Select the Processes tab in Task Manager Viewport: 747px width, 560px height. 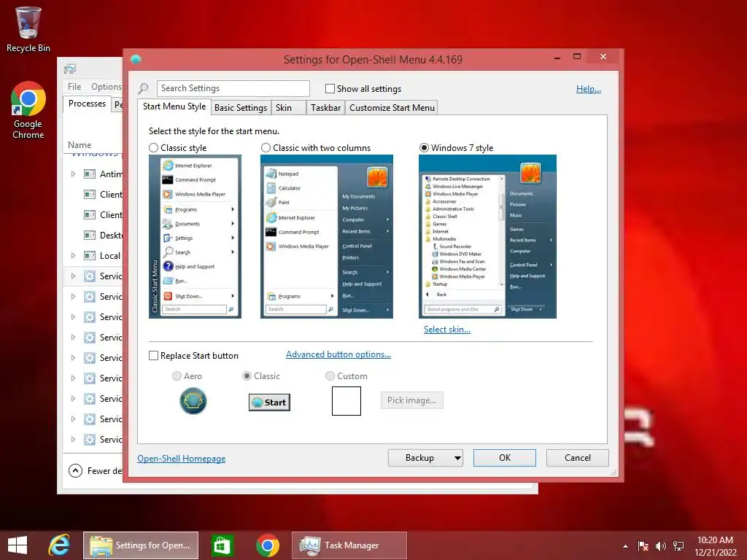88,104
